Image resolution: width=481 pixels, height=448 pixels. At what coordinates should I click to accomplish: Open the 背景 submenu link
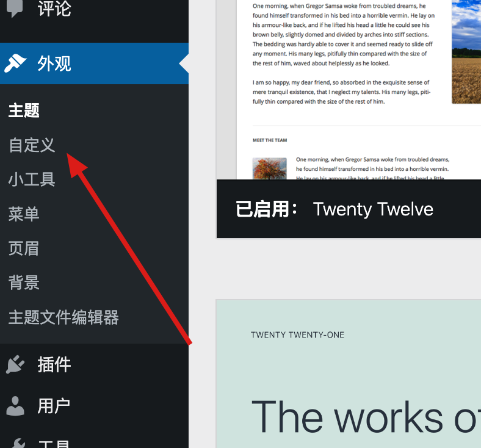(24, 283)
